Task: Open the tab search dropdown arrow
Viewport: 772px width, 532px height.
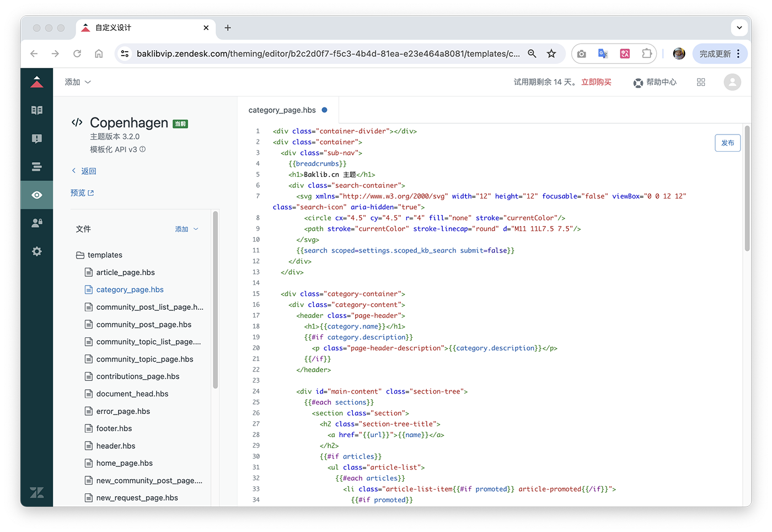Action: (739, 28)
